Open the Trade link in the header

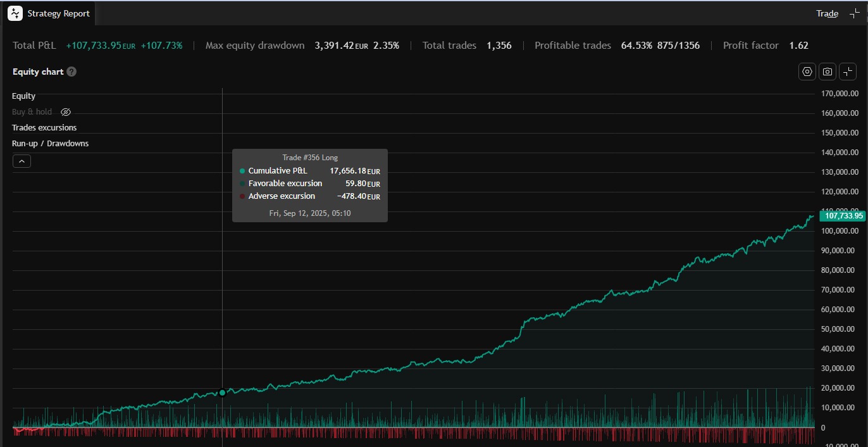pos(827,13)
